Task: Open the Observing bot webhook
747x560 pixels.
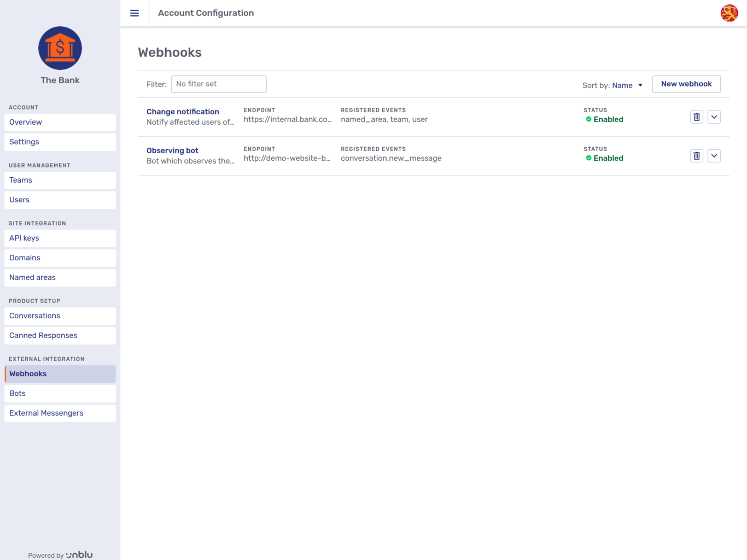Action: 172,150
